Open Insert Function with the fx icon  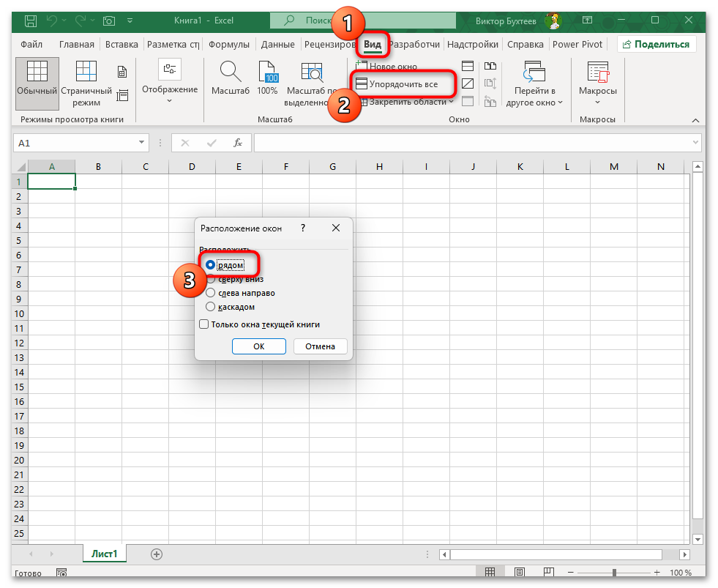(237, 143)
